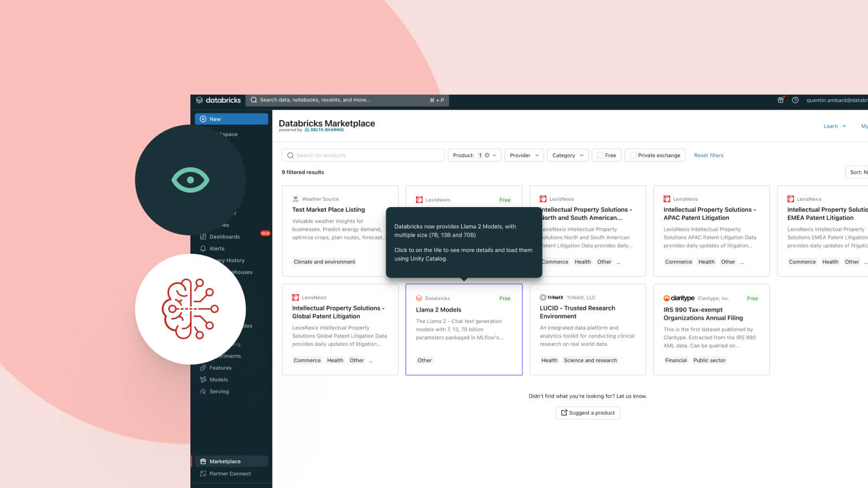Click the Alerts bell icon
This screenshot has height=488, width=868.
click(203, 249)
